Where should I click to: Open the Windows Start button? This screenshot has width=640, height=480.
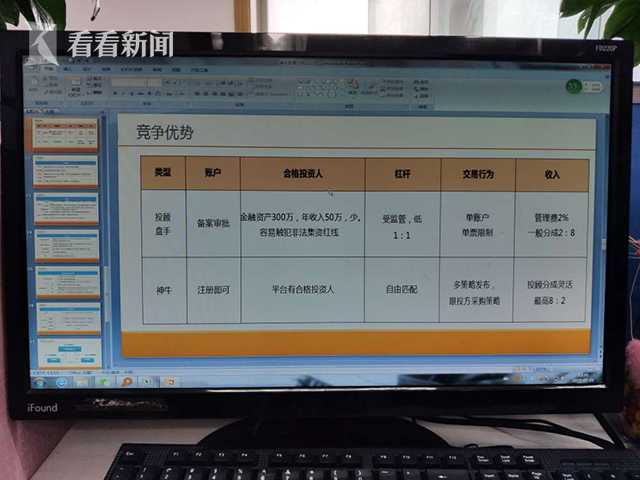click(40, 382)
